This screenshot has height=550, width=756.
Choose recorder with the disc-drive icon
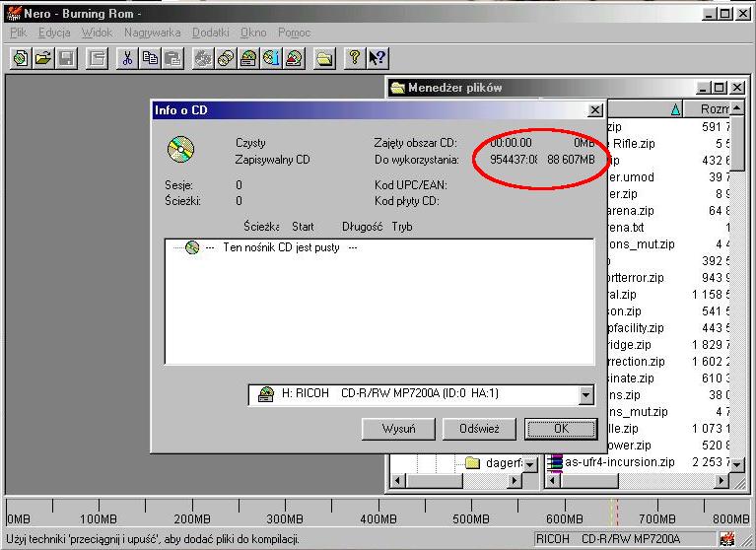click(x=248, y=59)
